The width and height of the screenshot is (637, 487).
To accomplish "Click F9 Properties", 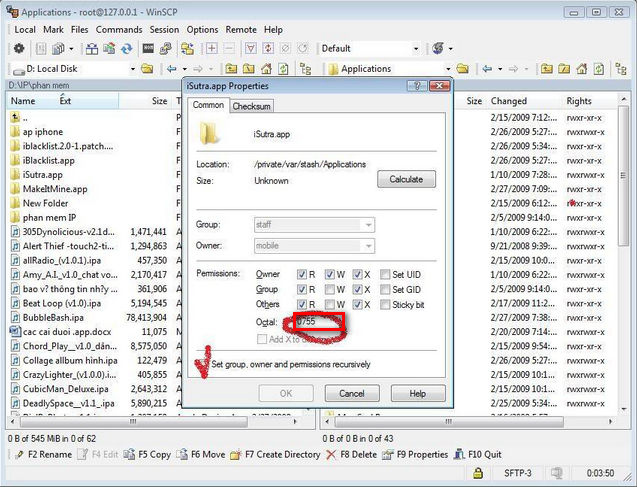I will click(x=416, y=455).
